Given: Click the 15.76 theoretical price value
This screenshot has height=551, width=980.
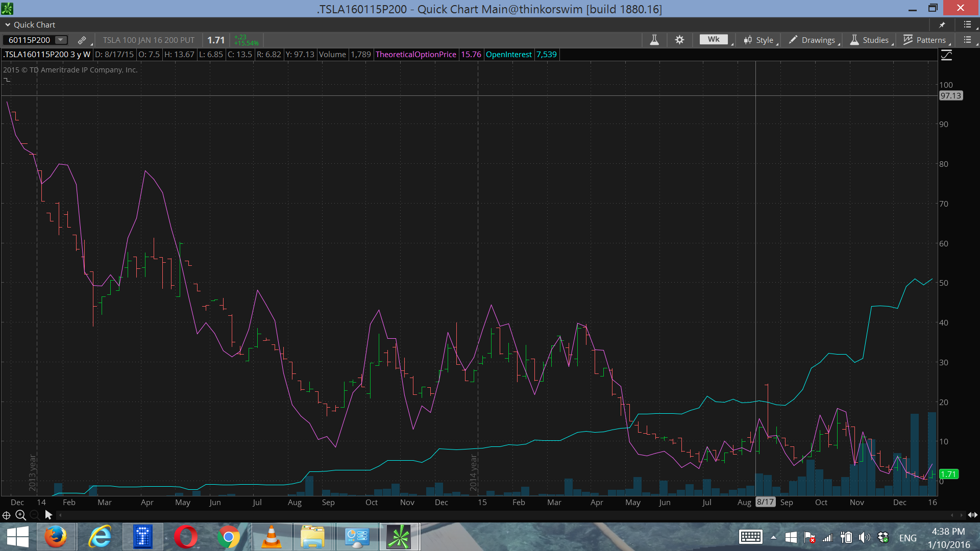Looking at the screenshot, I should coord(471,54).
